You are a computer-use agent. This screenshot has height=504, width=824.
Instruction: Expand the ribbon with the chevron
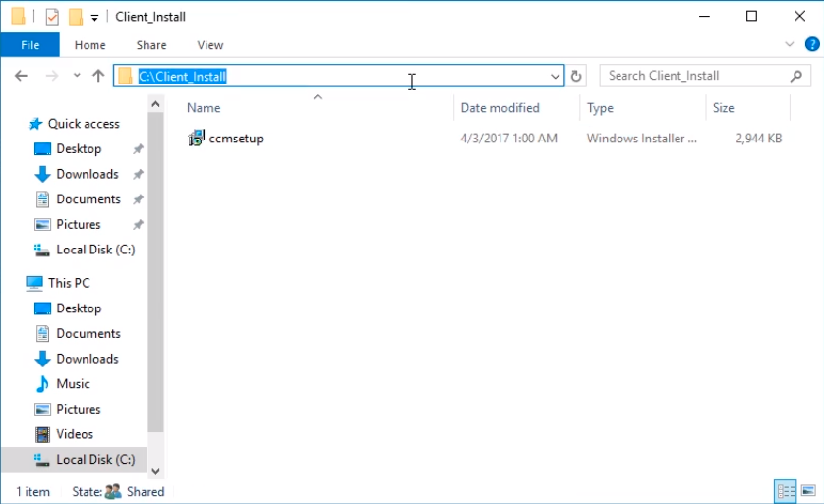click(x=789, y=44)
